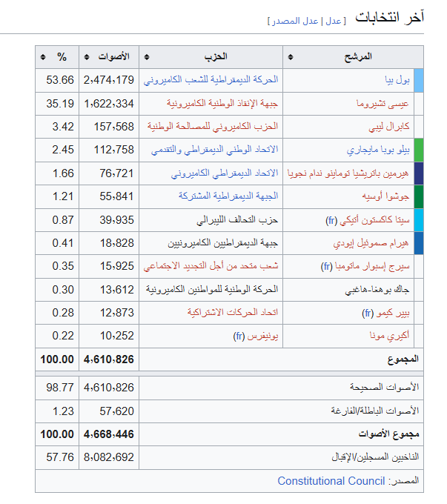This screenshot has width=447, height=504.
Task: Open candidate link هيرام صموئيل إيودي
Action: click(371, 243)
